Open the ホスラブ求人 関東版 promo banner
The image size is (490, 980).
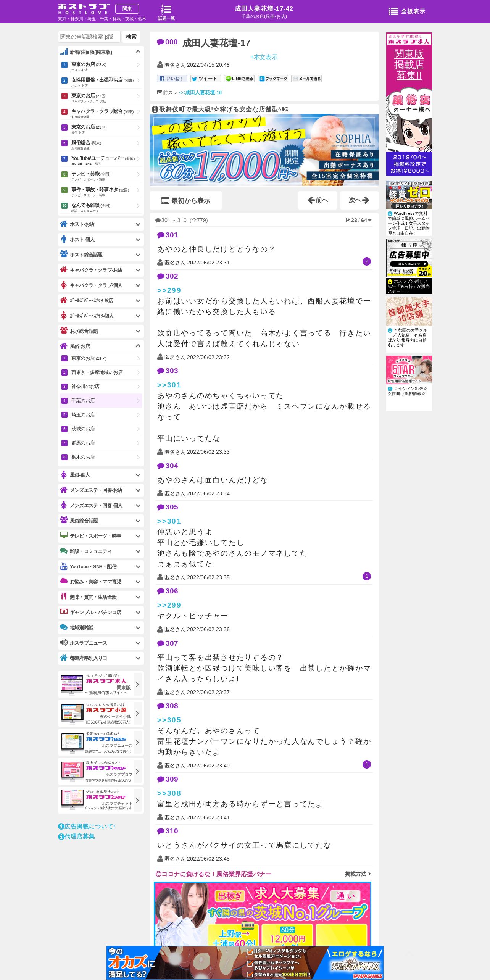[x=101, y=684]
